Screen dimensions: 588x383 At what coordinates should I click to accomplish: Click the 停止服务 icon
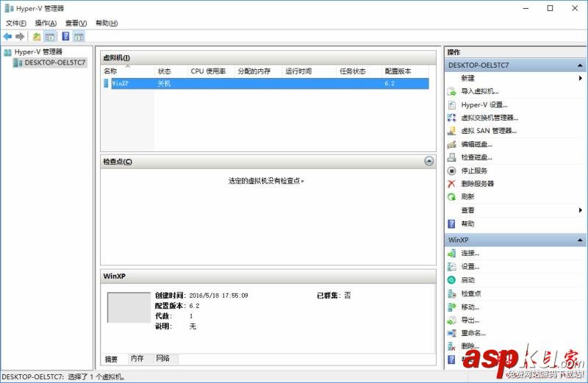[451, 171]
